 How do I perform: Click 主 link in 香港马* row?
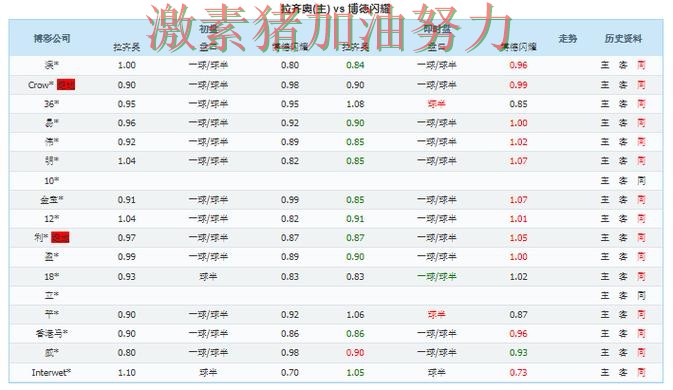[605, 333]
